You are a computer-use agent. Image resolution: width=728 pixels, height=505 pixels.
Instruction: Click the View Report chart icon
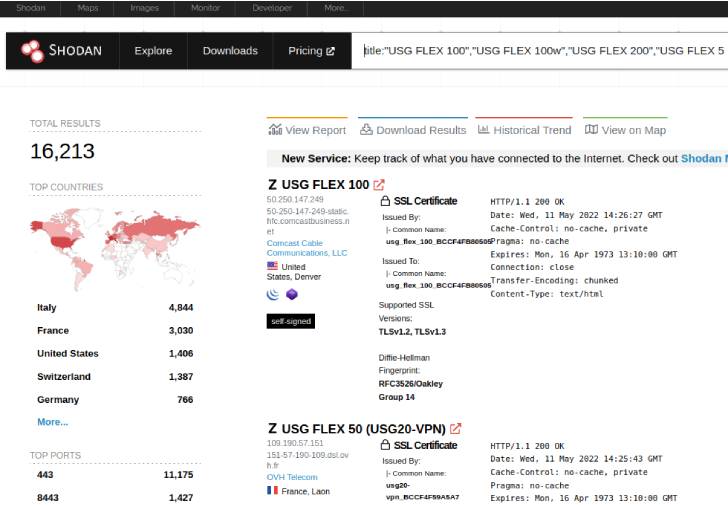tap(275, 130)
